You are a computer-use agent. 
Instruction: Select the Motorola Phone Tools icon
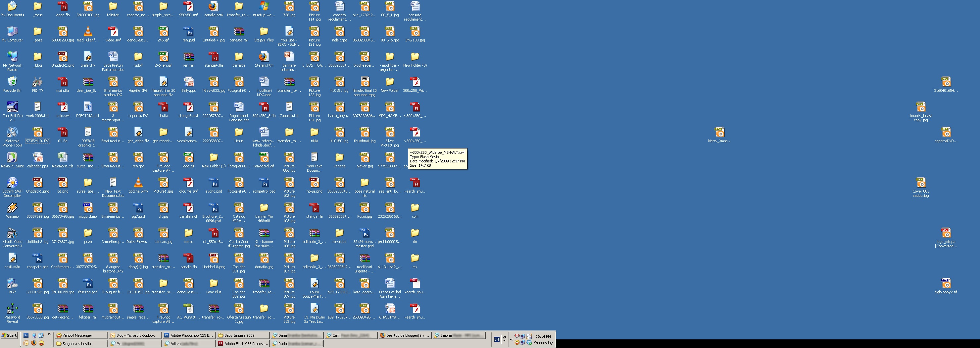(12, 133)
